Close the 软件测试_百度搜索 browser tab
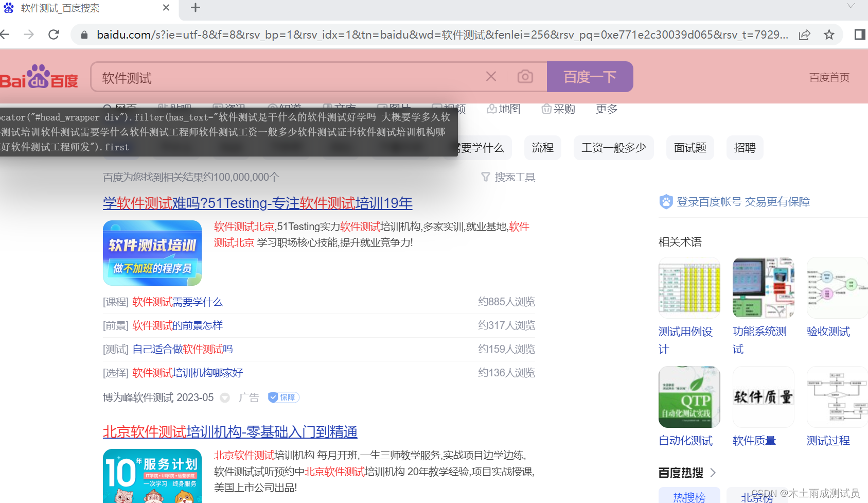This screenshot has height=503, width=868. point(166,8)
